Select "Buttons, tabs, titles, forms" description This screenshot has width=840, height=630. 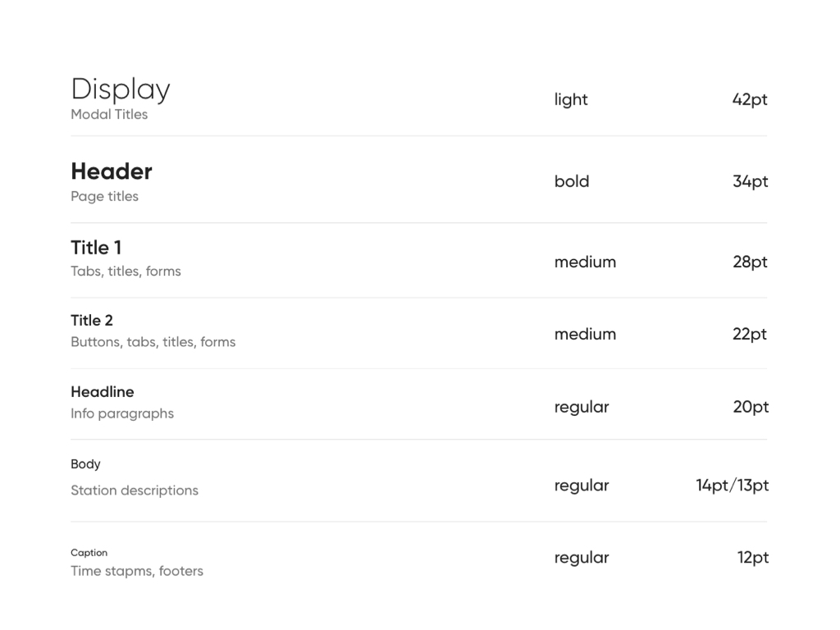pos(153,342)
